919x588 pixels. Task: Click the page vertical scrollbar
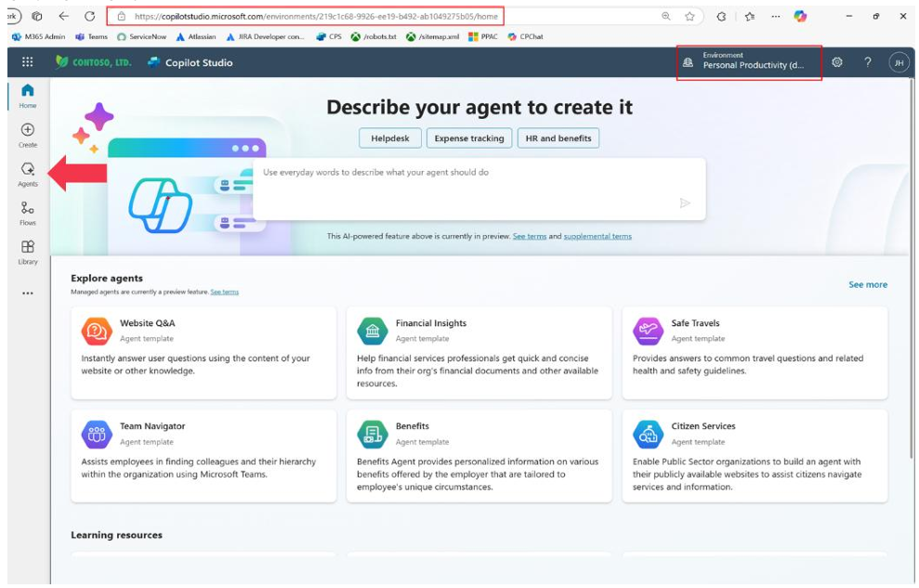[912, 269]
